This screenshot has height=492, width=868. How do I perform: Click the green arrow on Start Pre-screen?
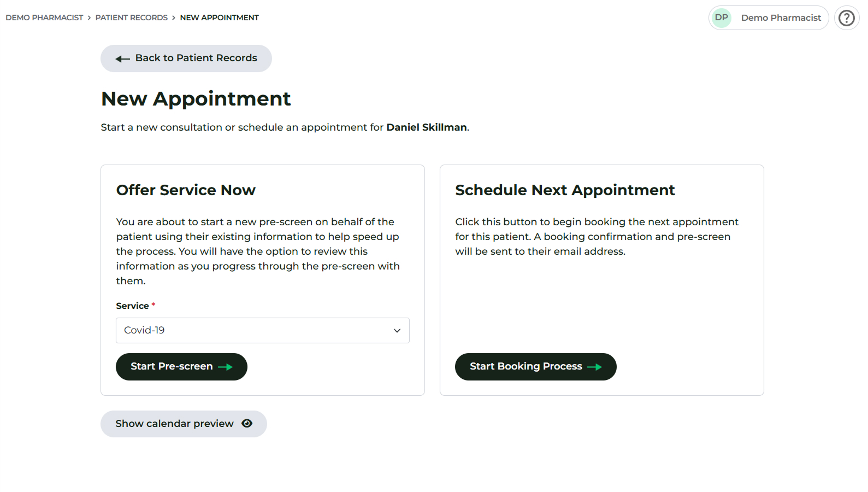(x=226, y=367)
